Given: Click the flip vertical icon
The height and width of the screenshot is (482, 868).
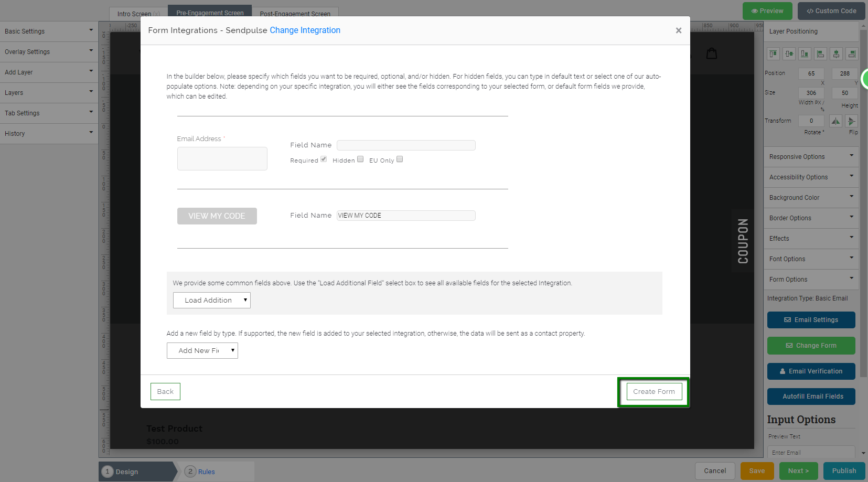Looking at the screenshot, I should (851, 121).
